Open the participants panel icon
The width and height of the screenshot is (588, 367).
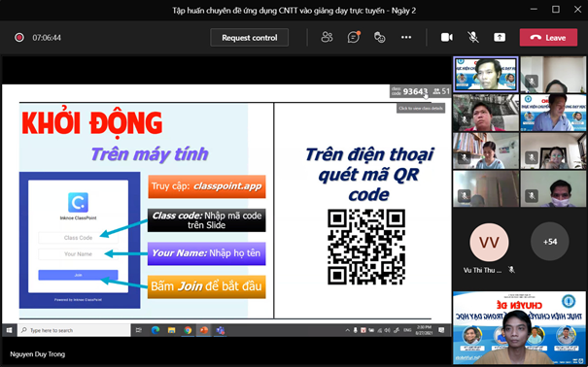pos(327,37)
